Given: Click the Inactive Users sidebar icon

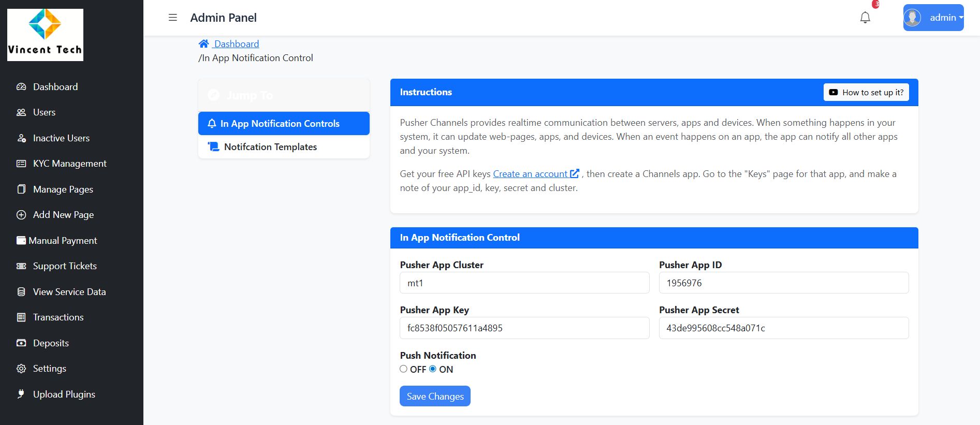Looking at the screenshot, I should click(x=21, y=138).
